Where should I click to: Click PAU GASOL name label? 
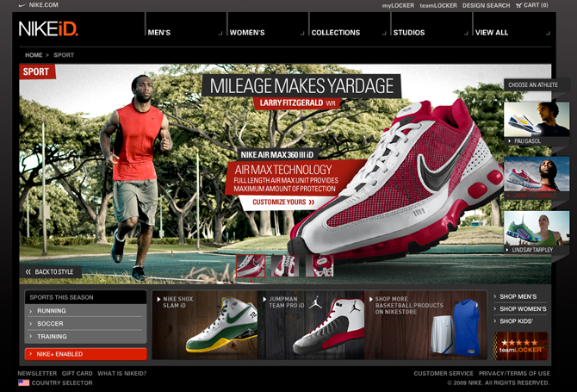pos(527,141)
